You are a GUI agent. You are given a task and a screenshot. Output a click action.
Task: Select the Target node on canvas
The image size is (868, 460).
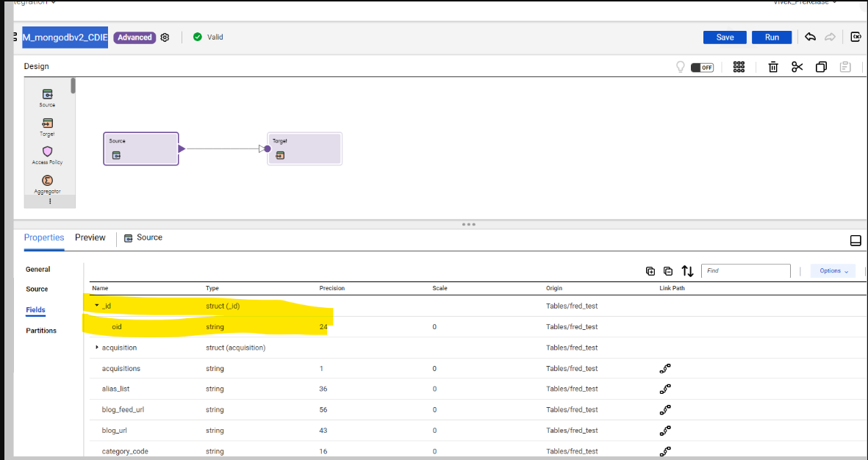click(304, 148)
